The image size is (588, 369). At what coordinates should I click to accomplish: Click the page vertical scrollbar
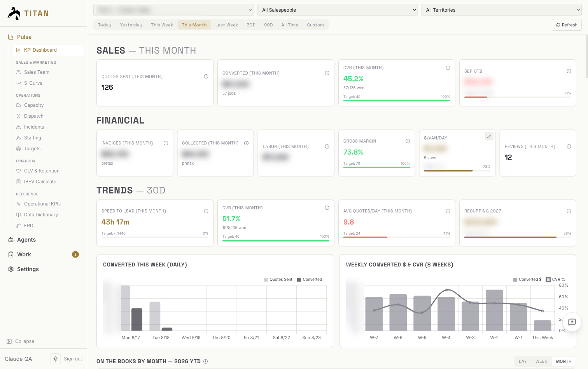[586, 56]
